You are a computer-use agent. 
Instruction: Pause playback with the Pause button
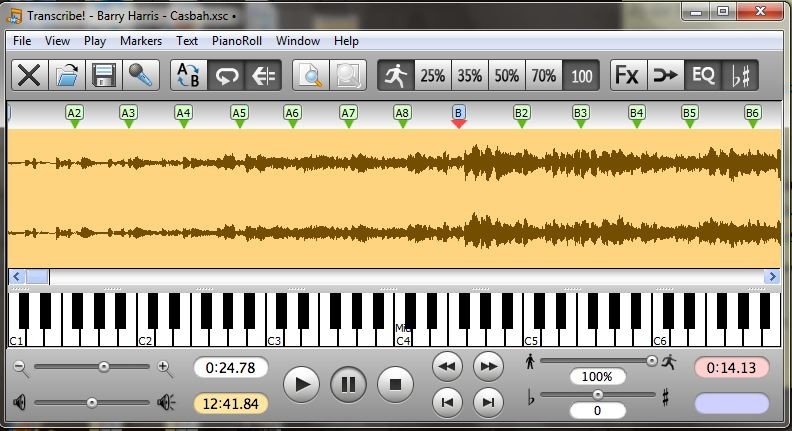[349, 385]
